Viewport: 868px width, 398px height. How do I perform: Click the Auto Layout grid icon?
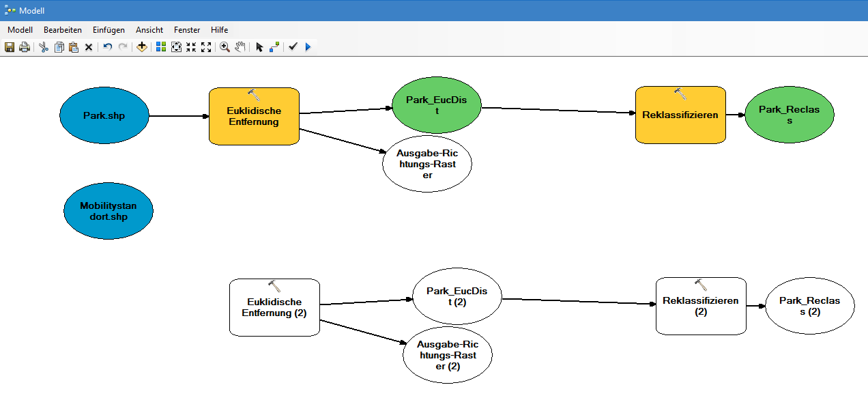161,47
